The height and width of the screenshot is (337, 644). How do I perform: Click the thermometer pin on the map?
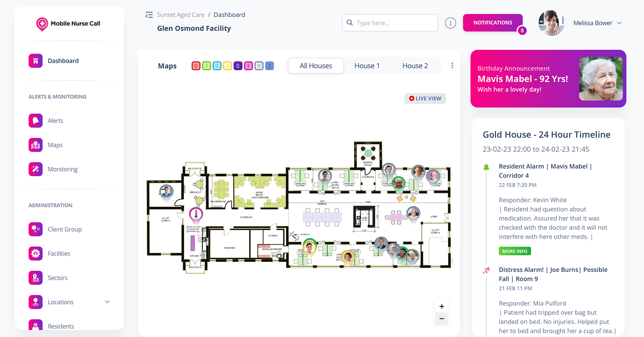(196, 215)
